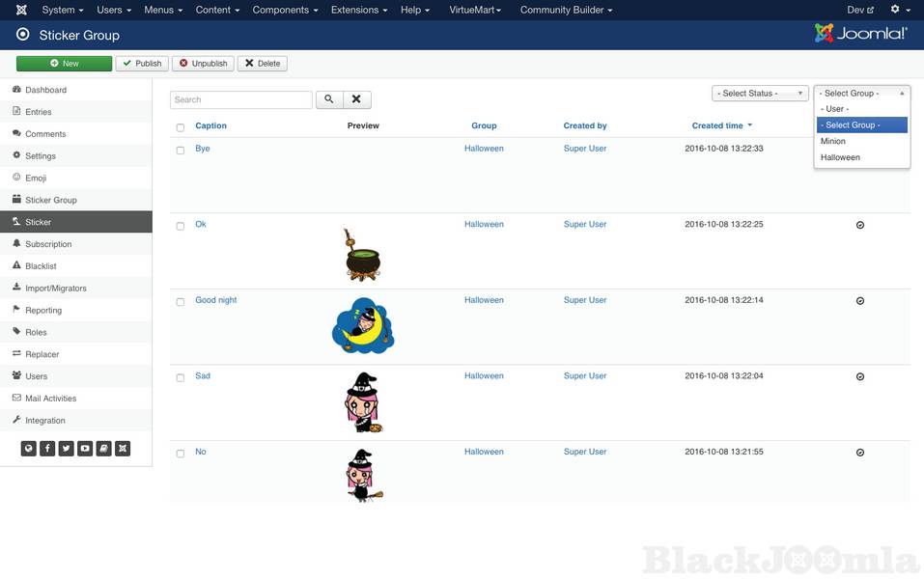This screenshot has width=924, height=579.
Task: Open the Twitter icon in the sidebar
Action: 66,448
